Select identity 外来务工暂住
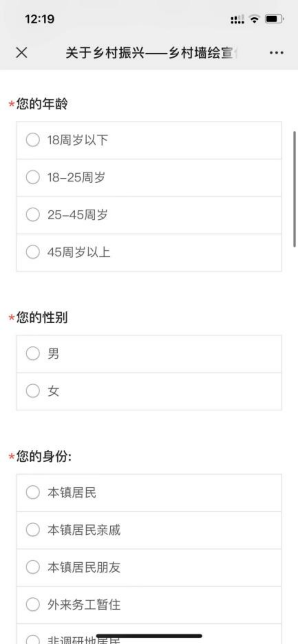The height and width of the screenshot is (644, 298). coord(33,605)
